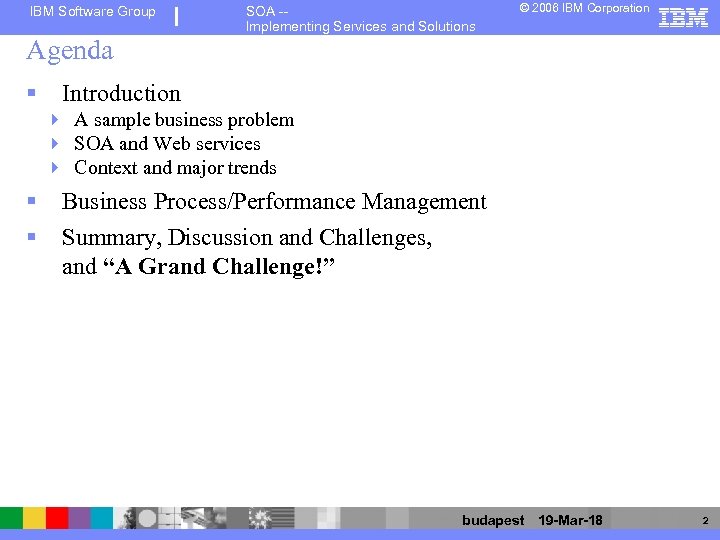Click the red color block in the footer

pyautogui.click(x=56, y=518)
